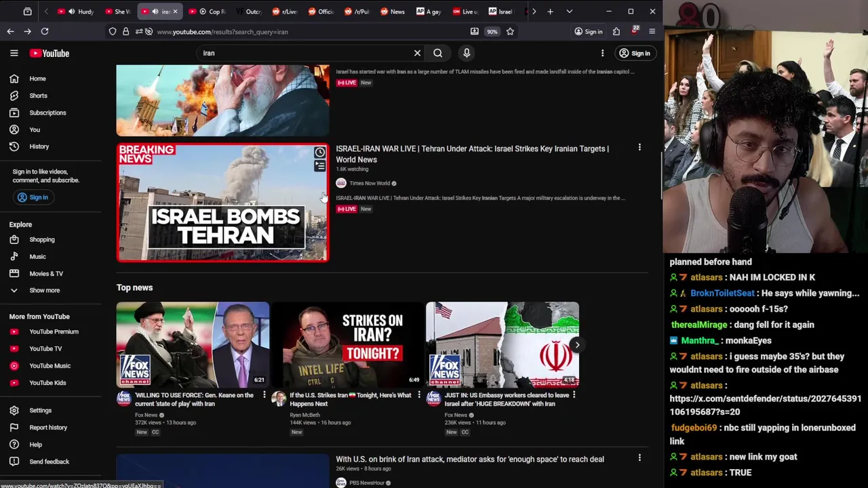
Task: Open Shopping under Explore
Action: [42, 239]
